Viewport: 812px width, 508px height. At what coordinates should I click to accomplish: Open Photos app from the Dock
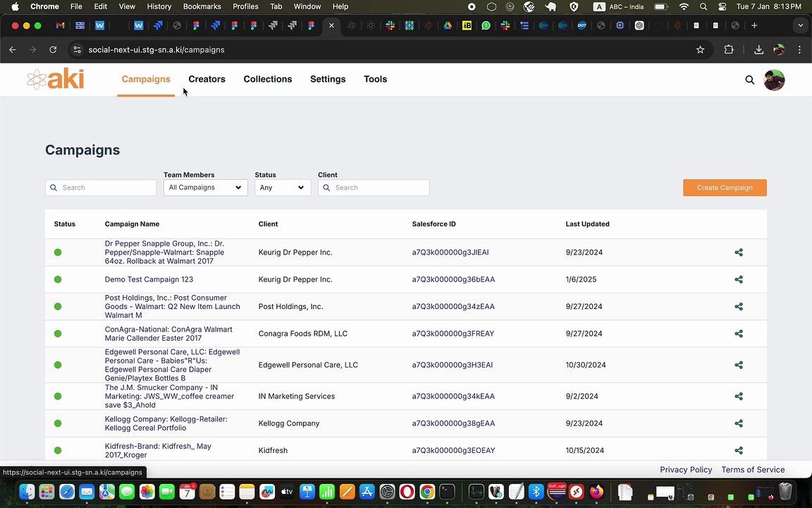point(147,491)
